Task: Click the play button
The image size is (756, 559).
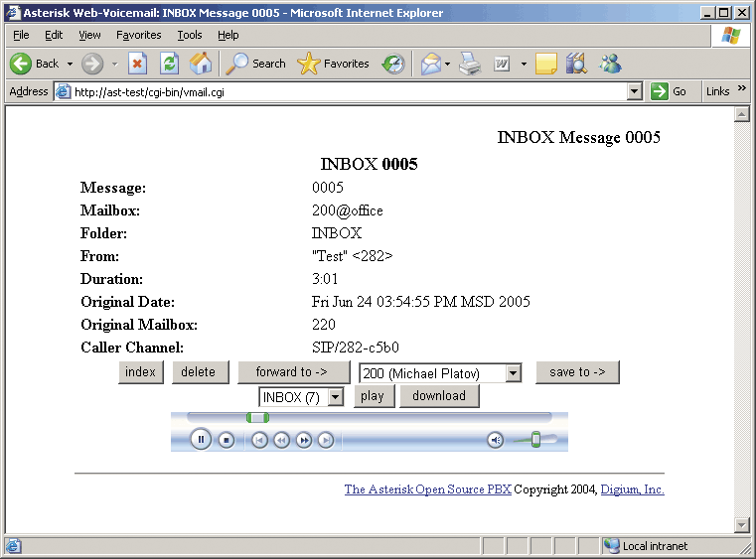Action: coord(375,396)
